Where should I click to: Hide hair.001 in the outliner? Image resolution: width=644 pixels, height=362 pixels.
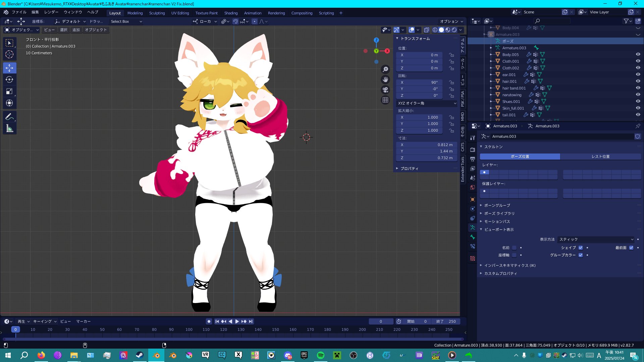click(638, 81)
